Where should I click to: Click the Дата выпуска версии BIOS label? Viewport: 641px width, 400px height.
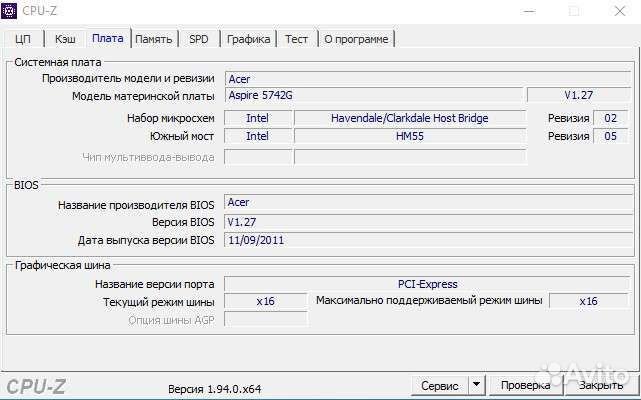[x=146, y=240]
